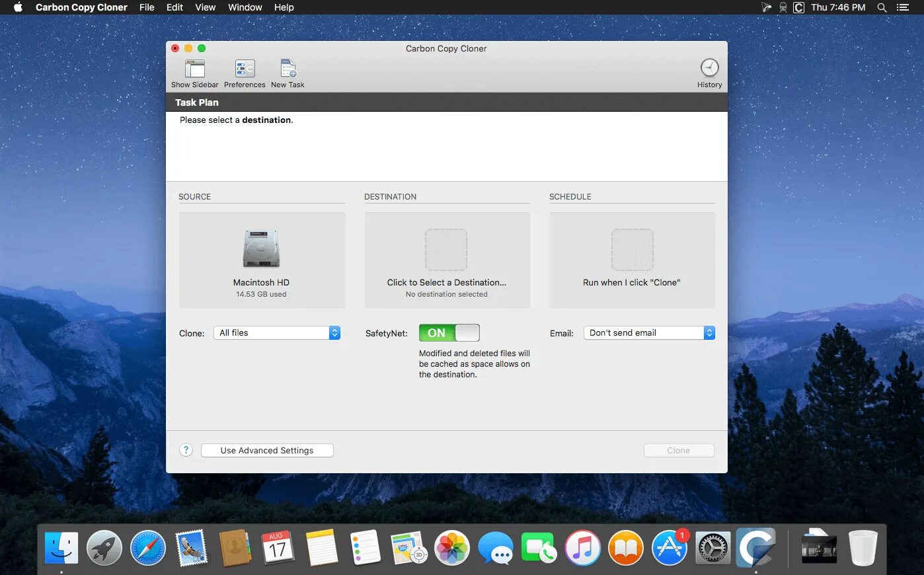Viewport: 924px width, 575px height.
Task: Create a New Task via toolbar
Action: coord(288,73)
